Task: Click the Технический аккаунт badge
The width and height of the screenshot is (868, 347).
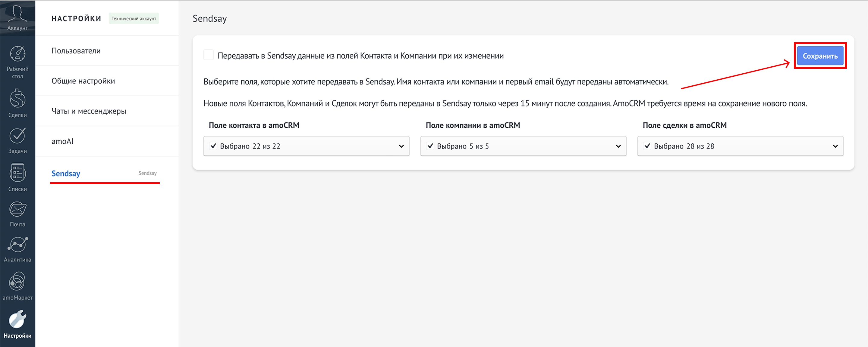Action: pyautogui.click(x=134, y=18)
